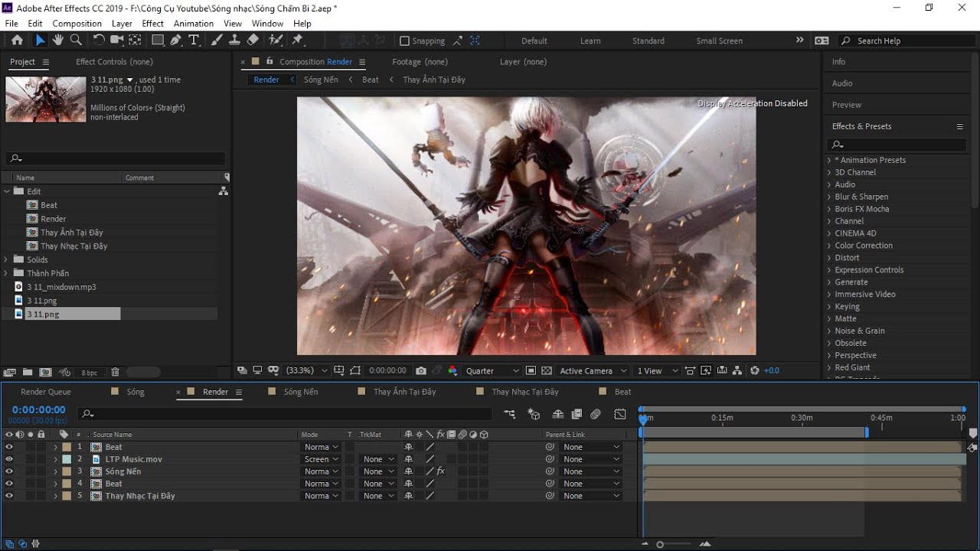The height and width of the screenshot is (551, 980).
Task: Select the Zoom magnifier tool
Action: [x=76, y=41]
